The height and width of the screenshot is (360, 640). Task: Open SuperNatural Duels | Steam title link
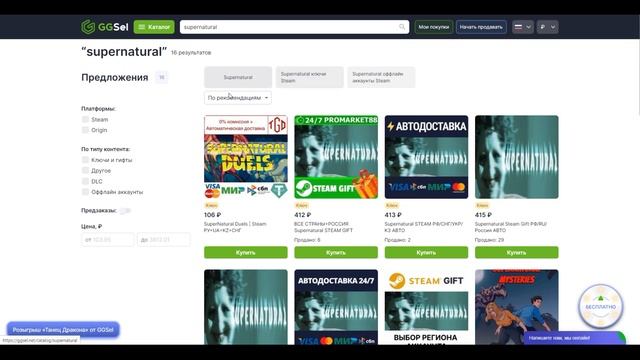click(x=235, y=227)
